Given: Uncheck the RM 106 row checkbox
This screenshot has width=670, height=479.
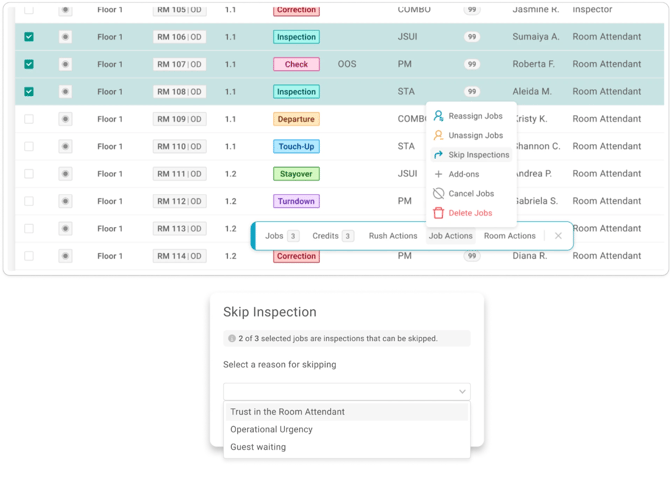Looking at the screenshot, I should click(x=29, y=37).
